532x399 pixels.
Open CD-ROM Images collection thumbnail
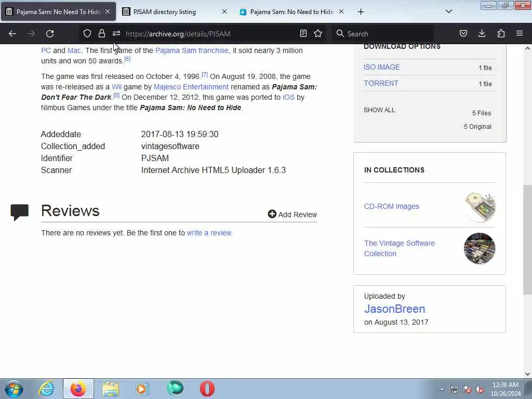coord(480,207)
